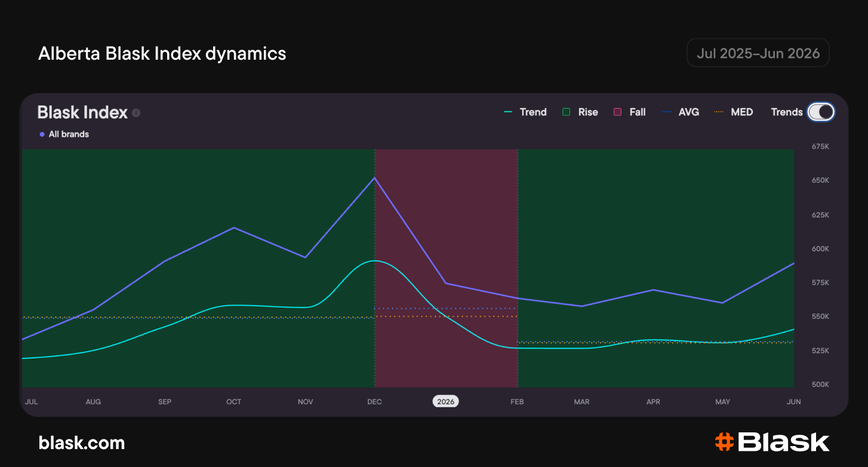This screenshot has width=868, height=467.
Task: Click the OCT axis label
Action: (234, 402)
